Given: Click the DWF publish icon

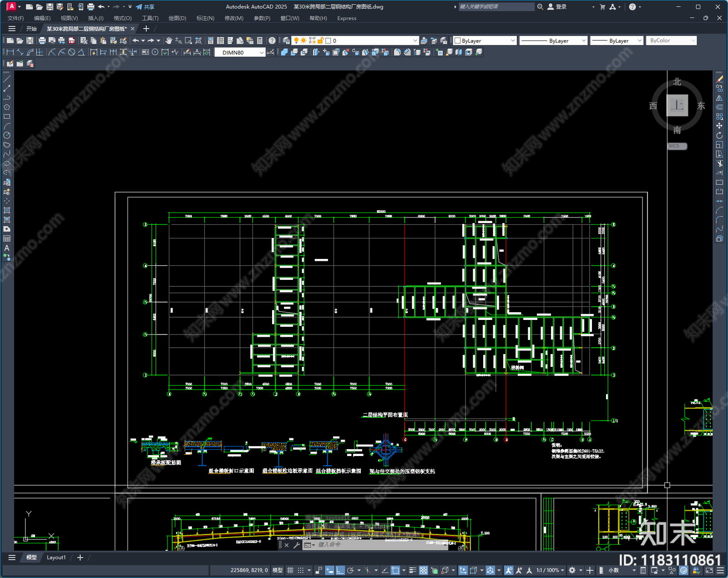Looking at the screenshot, I should point(71,41).
